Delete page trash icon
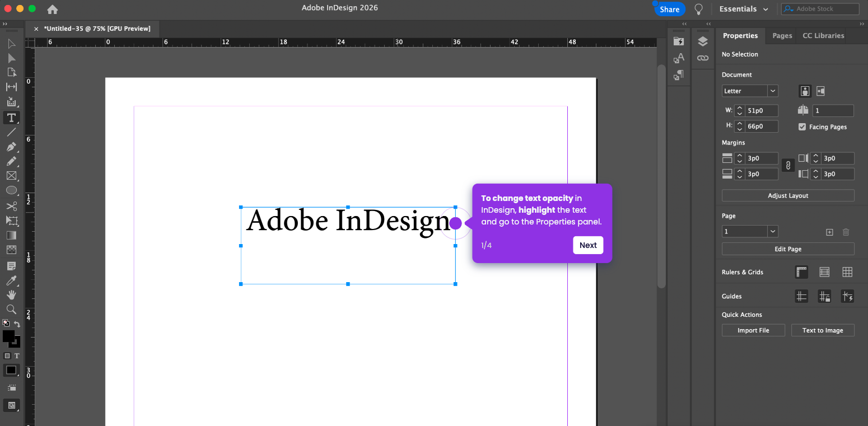Viewport: 868px width, 426px height. pos(846,232)
